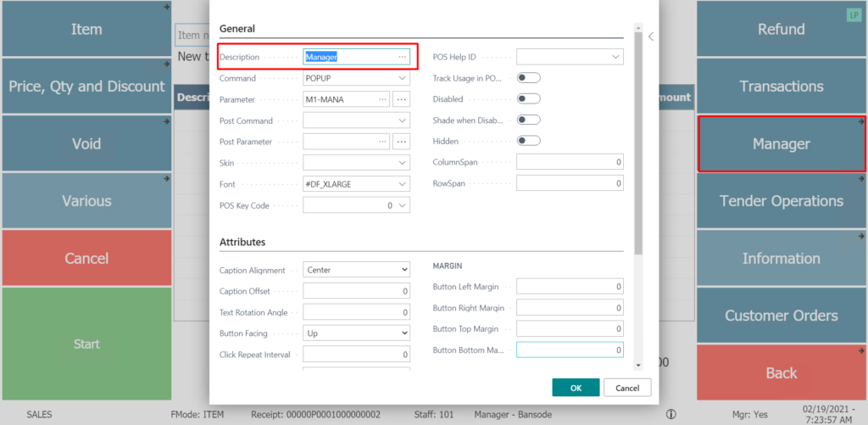Toggle the Track Usage in POS switch
This screenshot has height=425, width=868.
pos(528,78)
